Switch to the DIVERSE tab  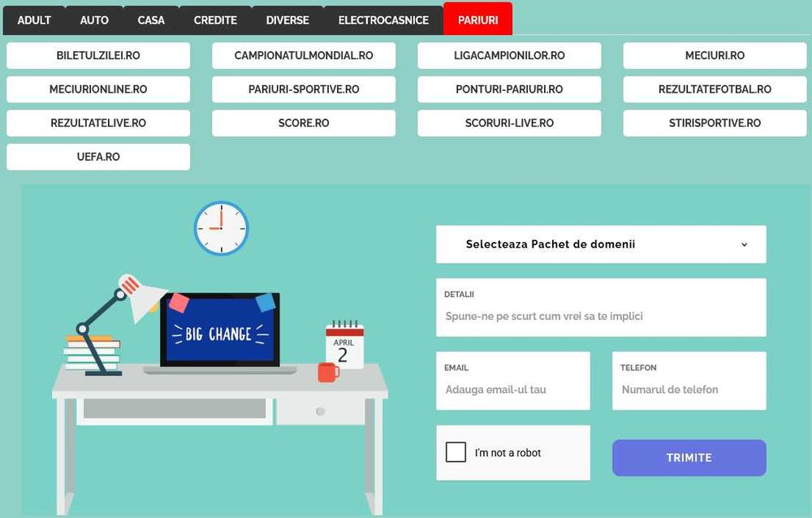click(287, 20)
